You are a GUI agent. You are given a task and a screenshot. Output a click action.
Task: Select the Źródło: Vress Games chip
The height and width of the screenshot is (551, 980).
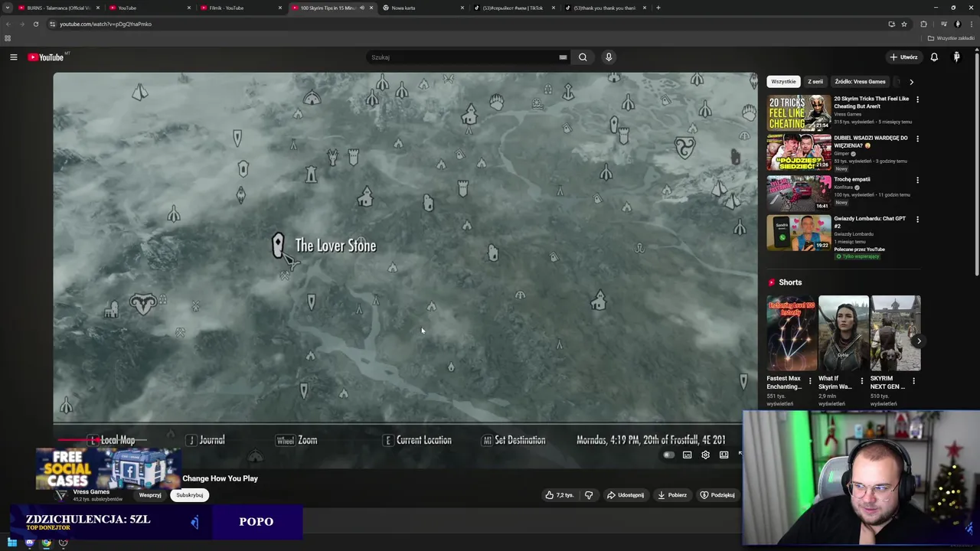(x=860, y=82)
